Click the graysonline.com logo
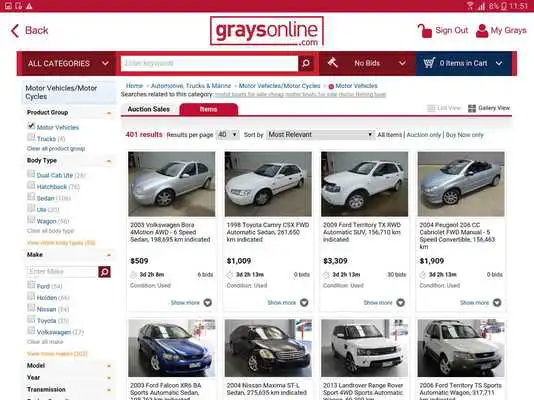The image size is (534, 400). pyautogui.click(x=267, y=31)
